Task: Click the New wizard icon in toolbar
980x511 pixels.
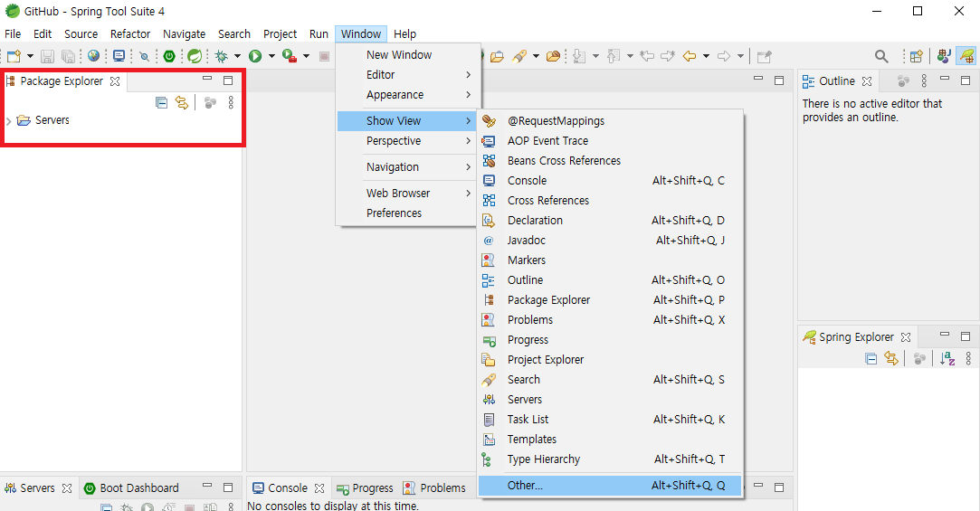Action: pos(14,56)
